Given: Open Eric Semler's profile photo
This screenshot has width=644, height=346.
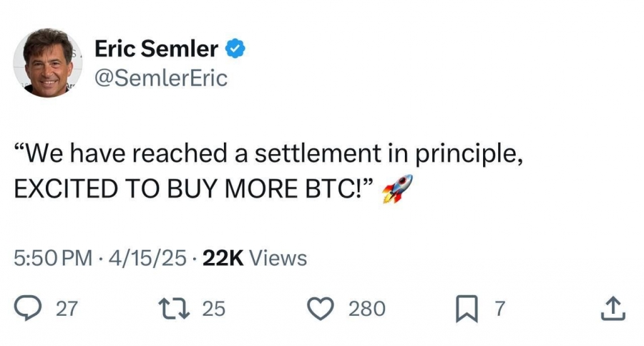Looking at the screenshot, I should (x=48, y=62).
